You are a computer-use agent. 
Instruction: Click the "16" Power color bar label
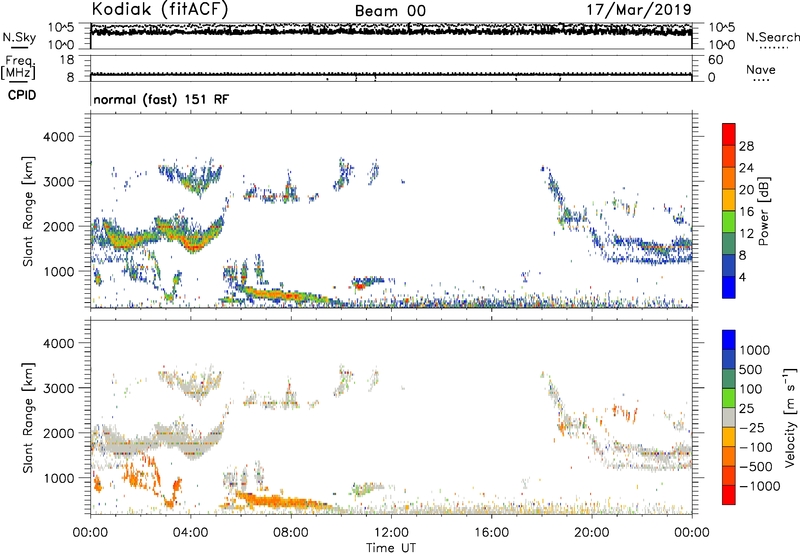pos(746,212)
